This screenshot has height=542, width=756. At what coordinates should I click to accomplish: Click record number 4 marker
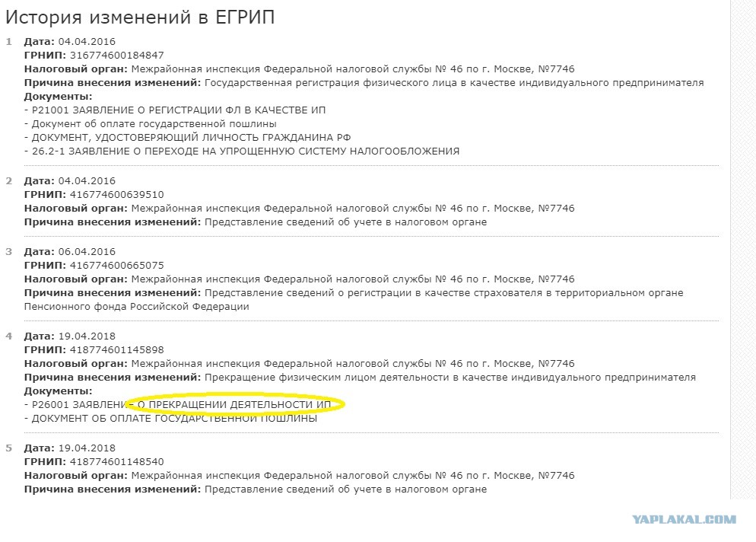8,336
